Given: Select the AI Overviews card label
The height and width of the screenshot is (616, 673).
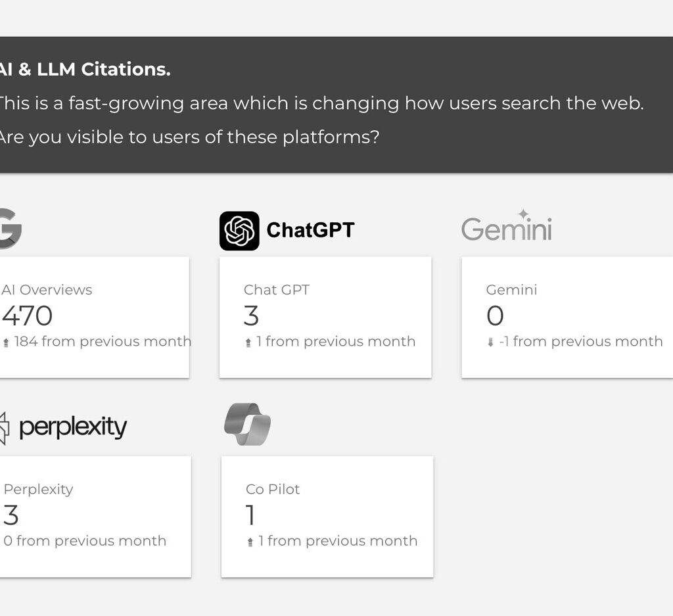Looking at the screenshot, I should pyautogui.click(x=47, y=290).
